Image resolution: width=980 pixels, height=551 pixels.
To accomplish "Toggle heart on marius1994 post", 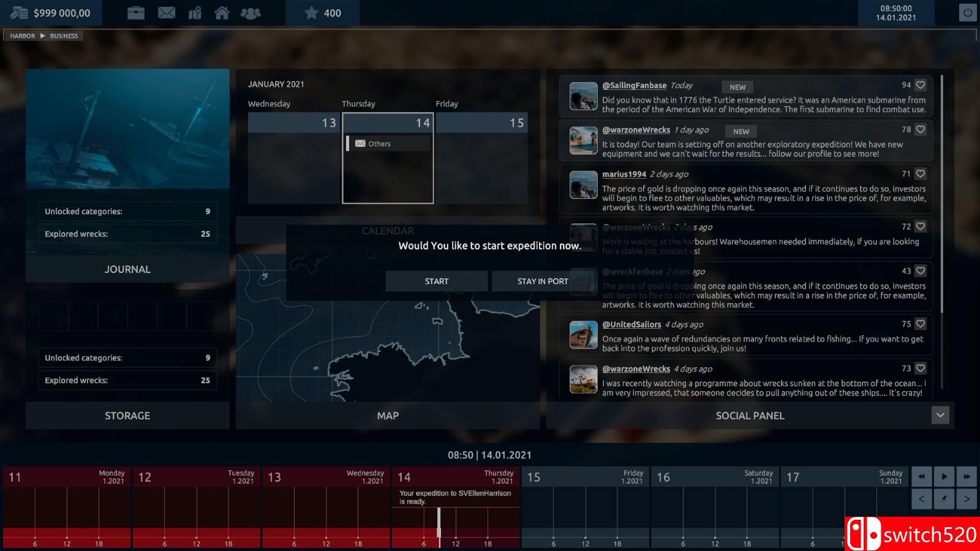I will (920, 174).
